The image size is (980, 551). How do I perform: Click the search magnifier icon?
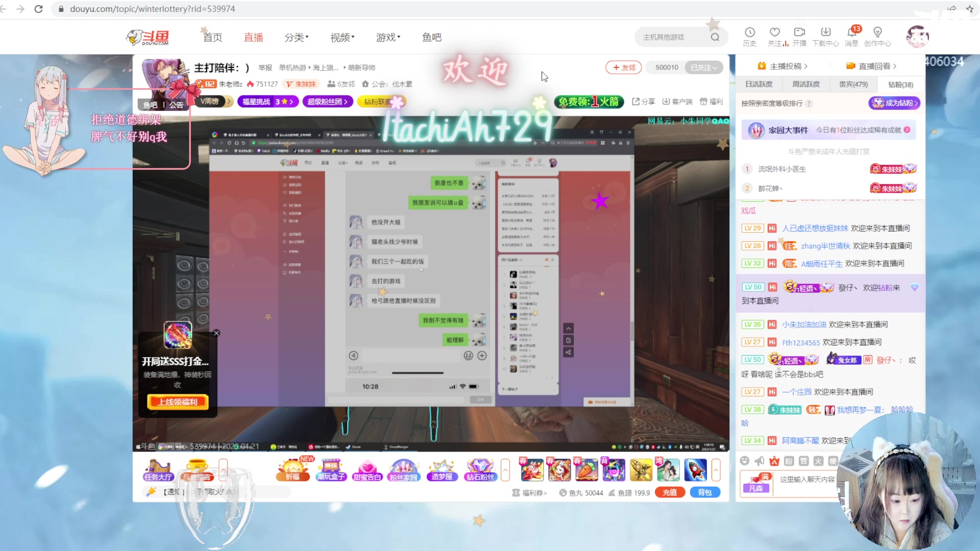(x=715, y=37)
